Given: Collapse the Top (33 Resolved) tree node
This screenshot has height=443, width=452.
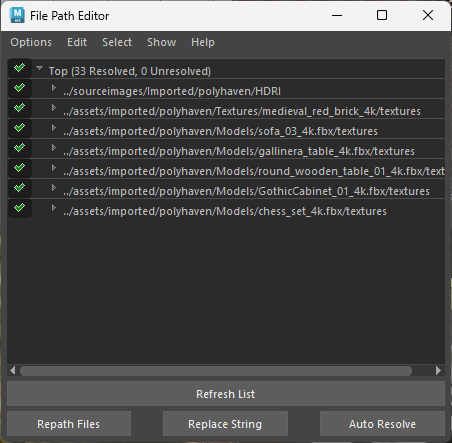Looking at the screenshot, I should 40,68.
